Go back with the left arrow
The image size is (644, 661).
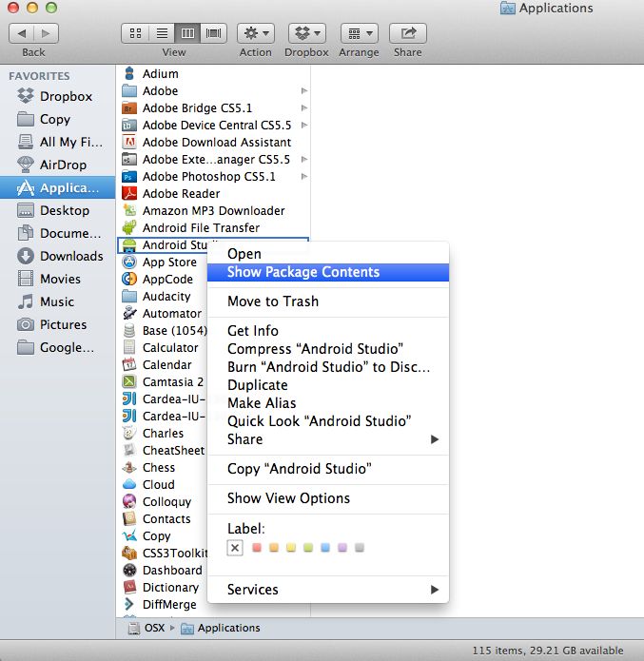coord(22,33)
